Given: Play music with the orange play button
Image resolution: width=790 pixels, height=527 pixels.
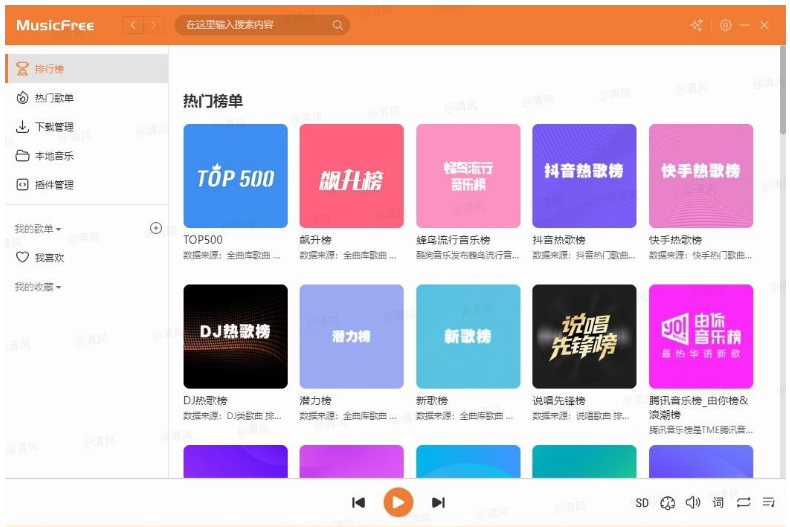Looking at the screenshot, I should [398, 502].
